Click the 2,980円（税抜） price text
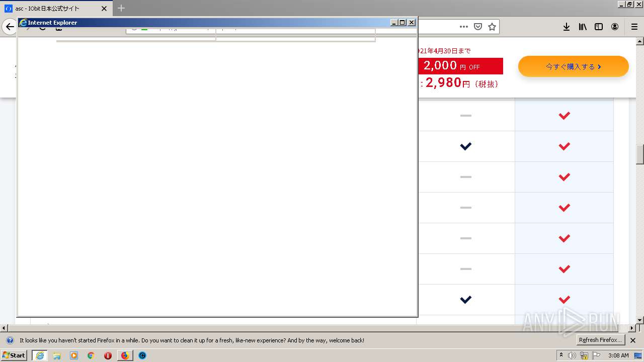The image size is (644, 362). click(x=462, y=83)
